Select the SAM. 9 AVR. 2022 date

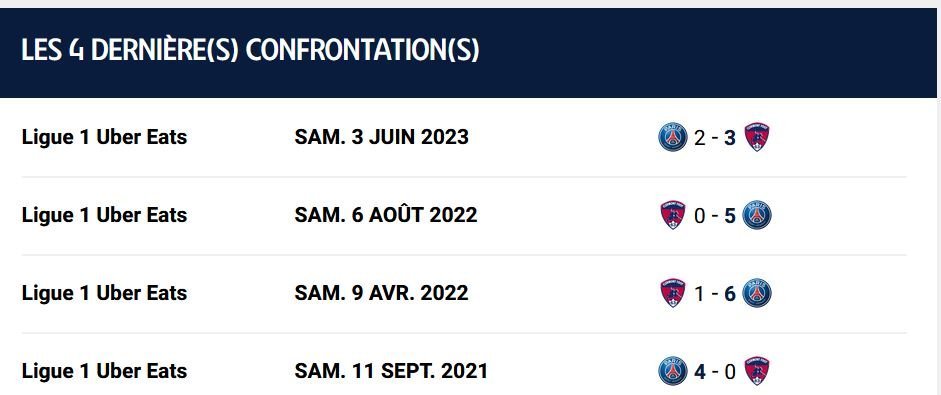381,293
